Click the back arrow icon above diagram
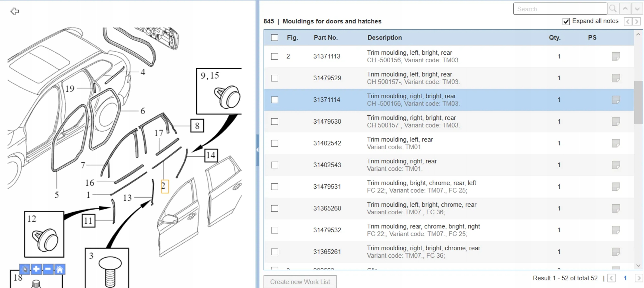This screenshot has height=288, width=644. 15,11
